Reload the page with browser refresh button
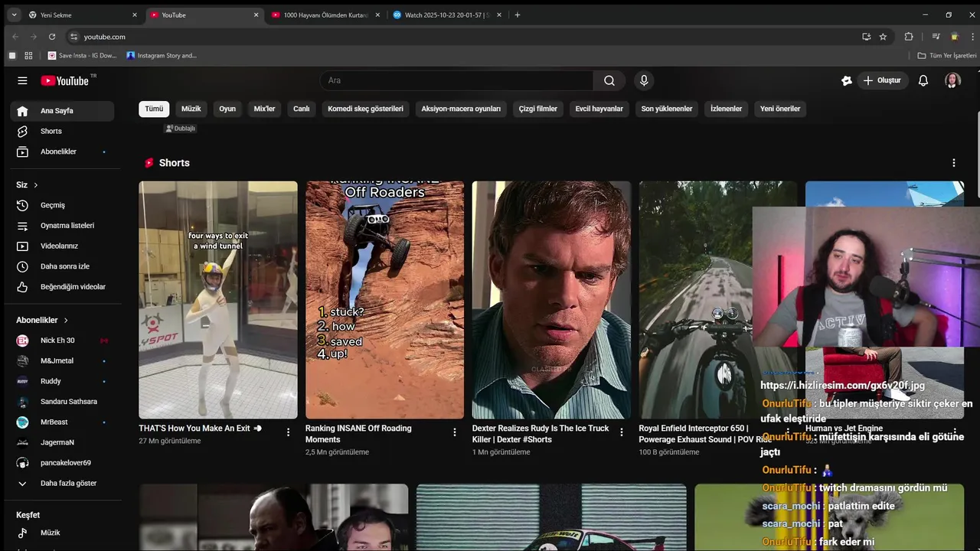The image size is (980, 551). [52, 37]
